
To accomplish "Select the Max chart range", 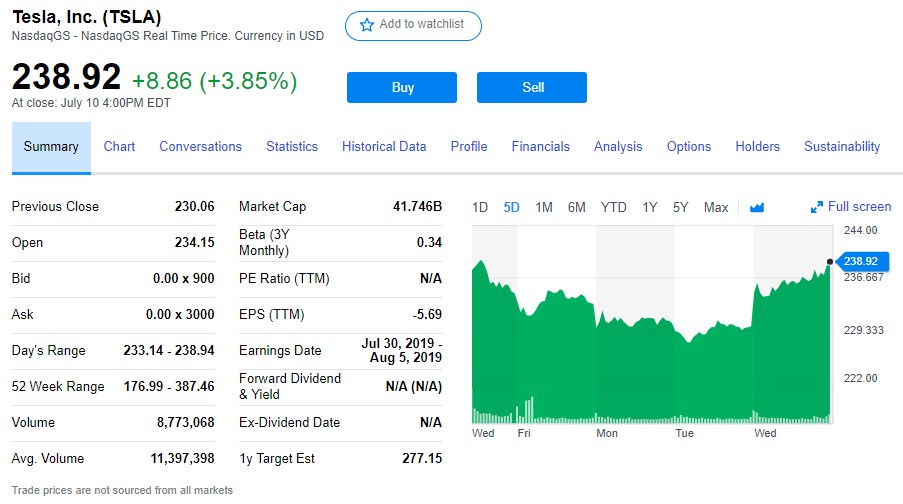I will 716,207.
